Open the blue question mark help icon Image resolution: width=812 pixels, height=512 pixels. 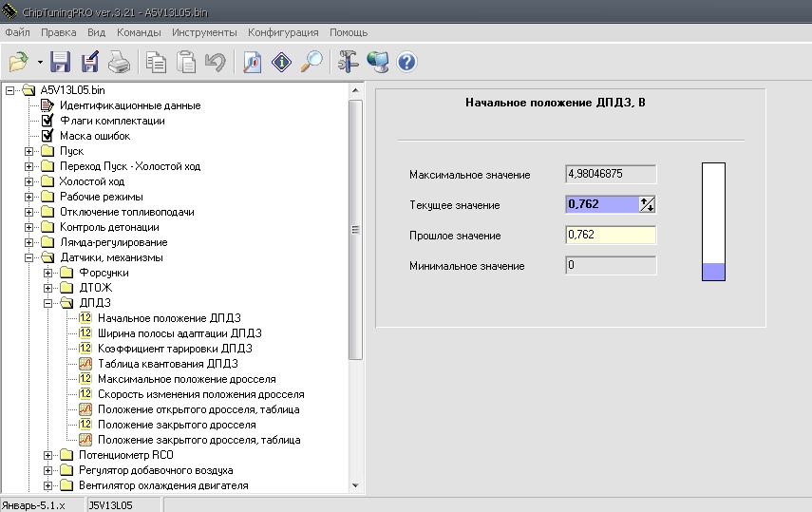(407, 63)
